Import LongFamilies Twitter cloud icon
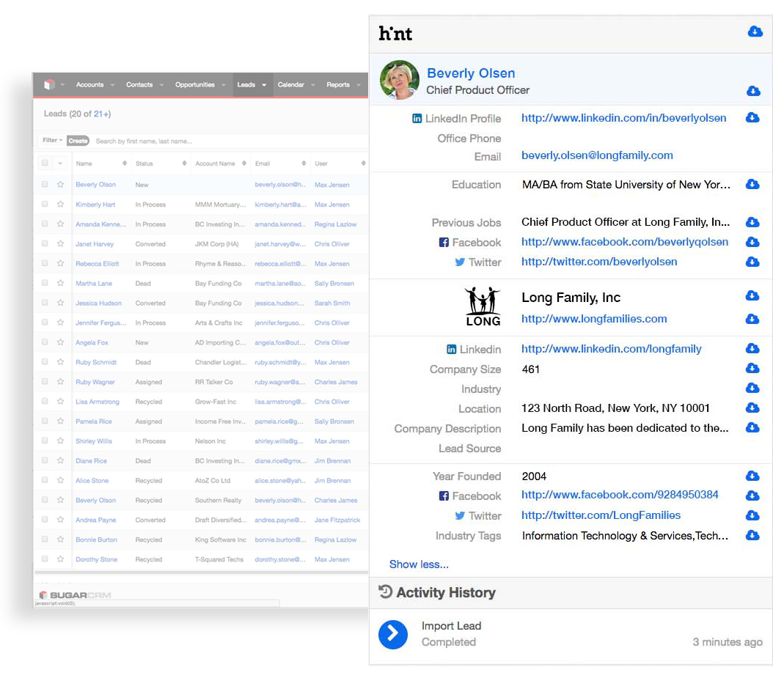Viewport: 773px width, 700px height. [x=752, y=515]
